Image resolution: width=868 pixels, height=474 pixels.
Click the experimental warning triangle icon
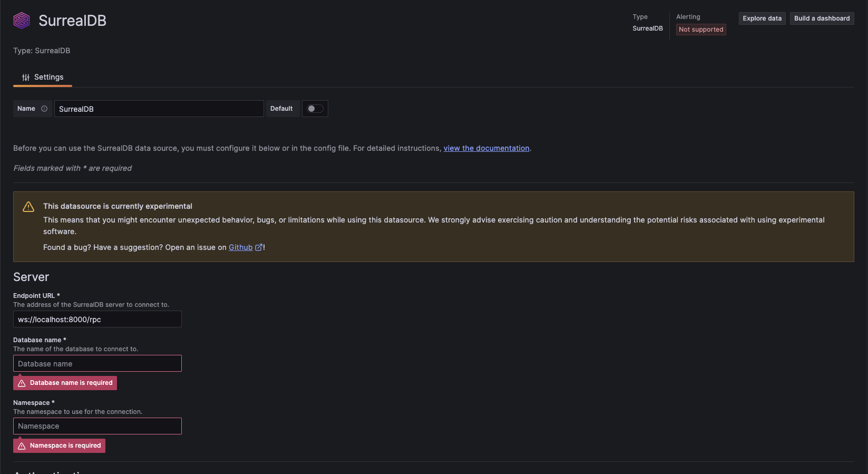click(x=28, y=207)
